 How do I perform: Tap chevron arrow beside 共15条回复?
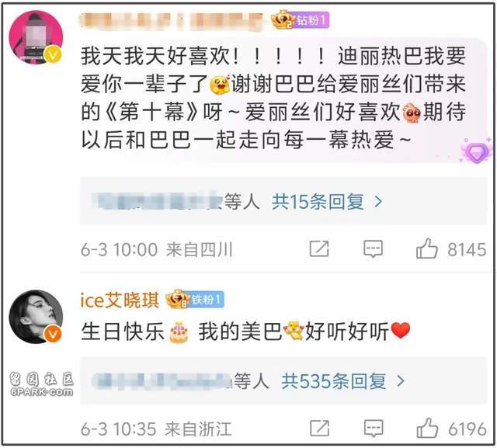pyautogui.click(x=378, y=202)
